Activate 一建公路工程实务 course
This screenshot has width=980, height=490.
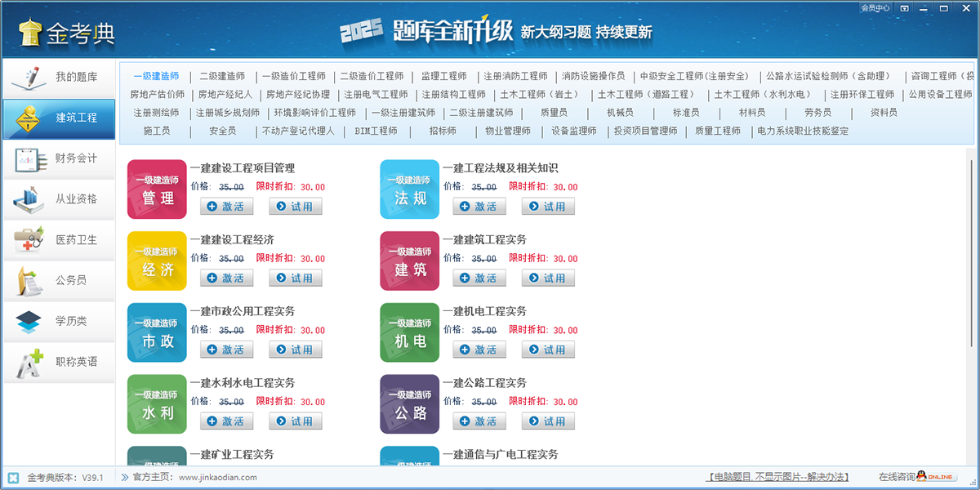pyautogui.click(x=479, y=421)
